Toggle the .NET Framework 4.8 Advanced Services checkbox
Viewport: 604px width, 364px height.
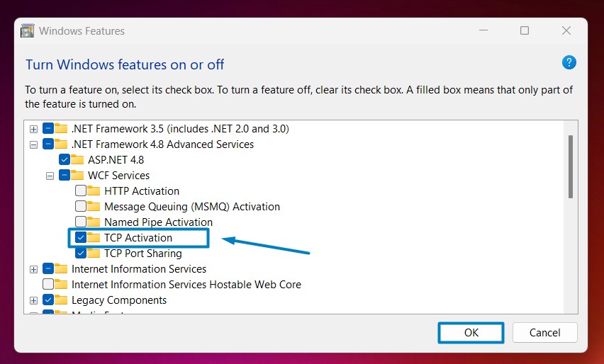click(x=48, y=144)
